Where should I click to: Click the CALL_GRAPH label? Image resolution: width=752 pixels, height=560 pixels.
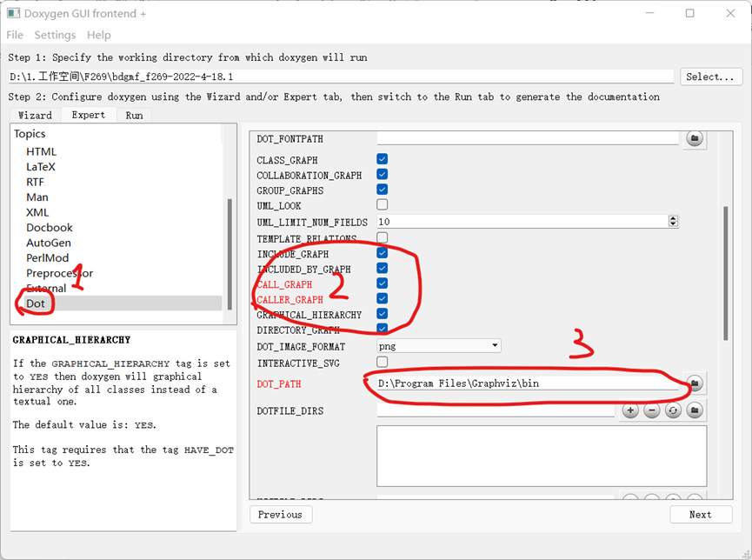(x=285, y=284)
